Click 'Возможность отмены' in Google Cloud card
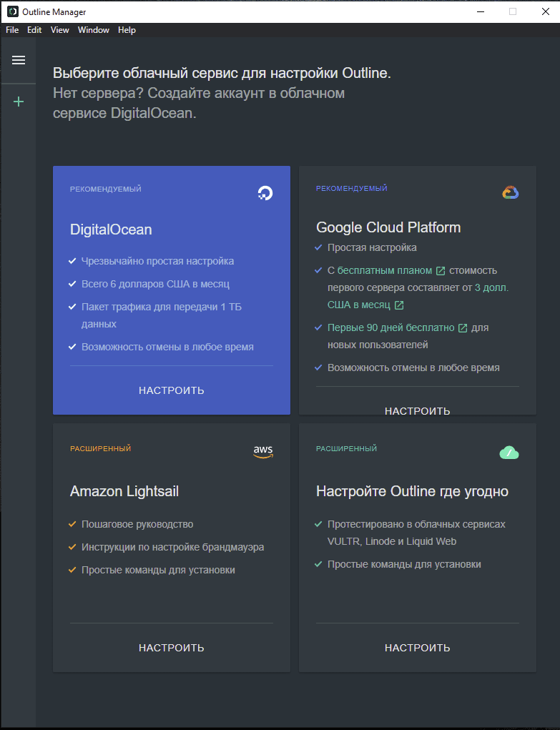The image size is (560, 730). [413, 368]
